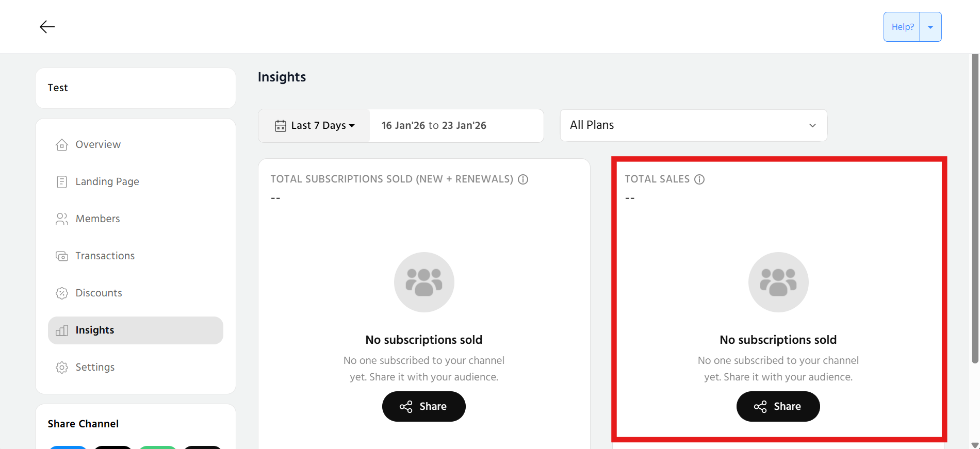Open the Help dropdown arrow
The height and width of the screenshot is (449, 980).
[x=930, y=27]
